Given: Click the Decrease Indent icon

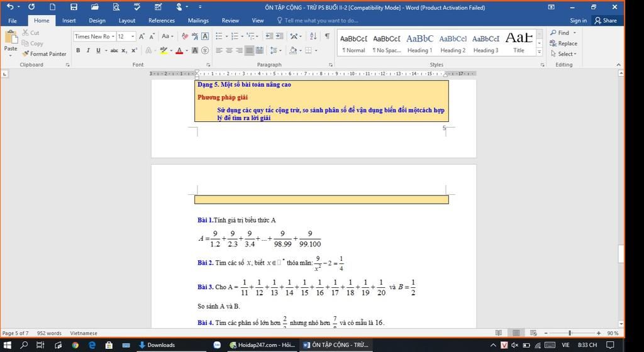Looking at the screenshot, I should [269, 36].
